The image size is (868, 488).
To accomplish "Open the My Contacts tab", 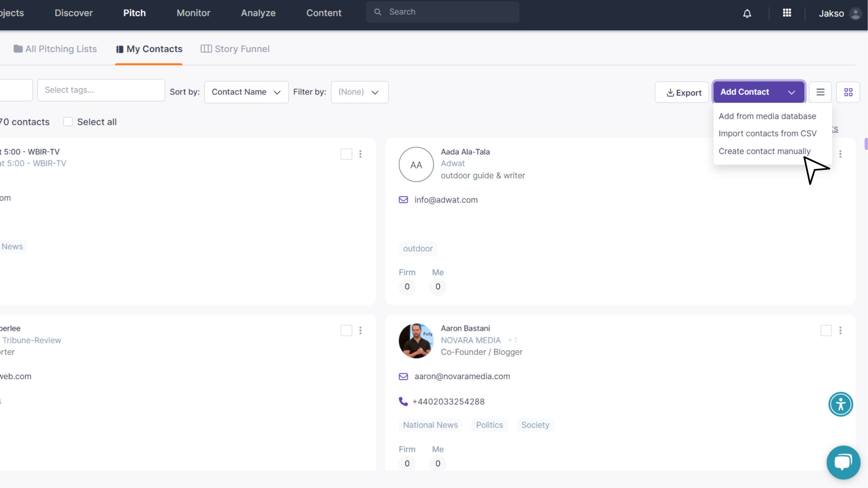I will click(149, 49).
